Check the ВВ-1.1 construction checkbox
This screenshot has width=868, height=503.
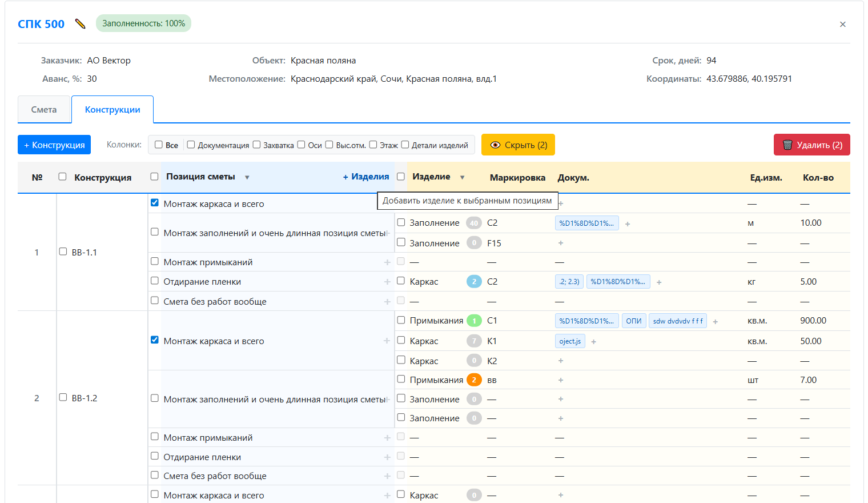[x=63, y=251]
